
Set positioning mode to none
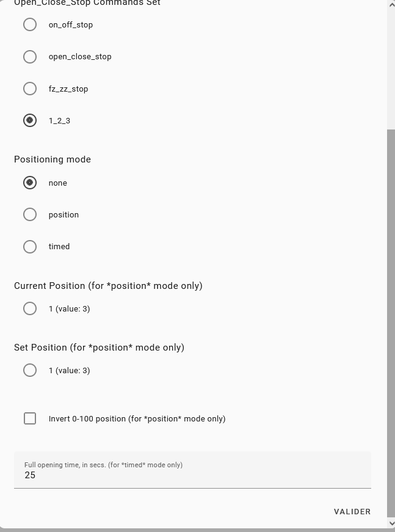(30, 183)
